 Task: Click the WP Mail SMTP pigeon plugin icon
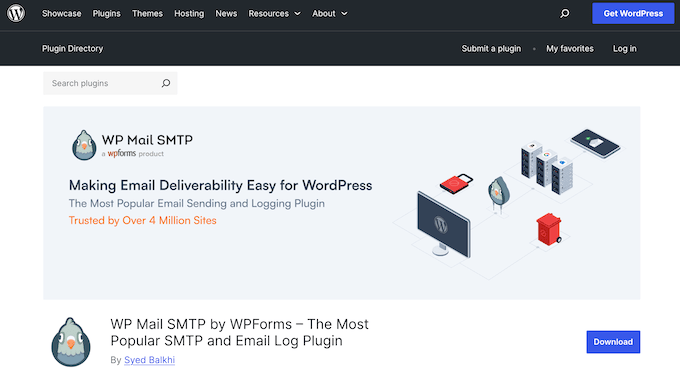tap(71, 342)
